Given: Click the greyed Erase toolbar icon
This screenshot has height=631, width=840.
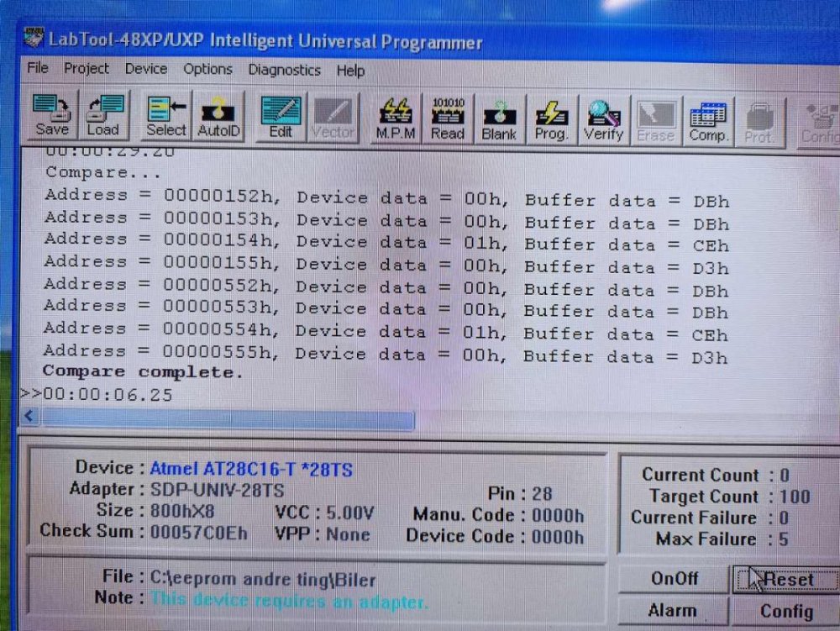Looking at the screenshot, I should (656, 122).
